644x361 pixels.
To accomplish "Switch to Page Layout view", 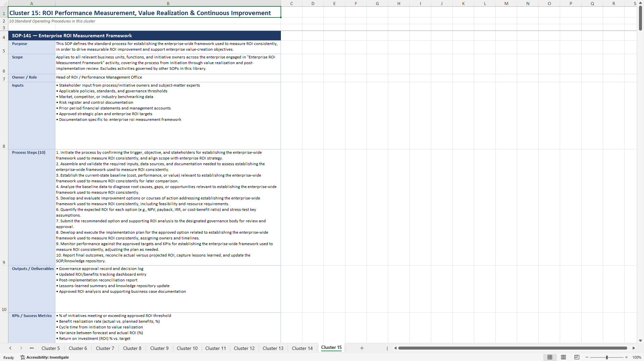I will (x=563, y=357).
